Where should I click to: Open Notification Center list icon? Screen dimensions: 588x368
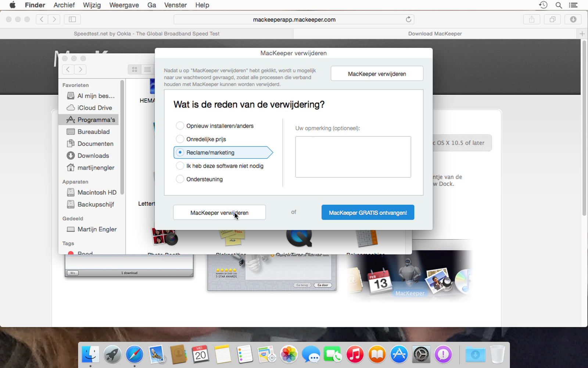[x=573, y=5]
